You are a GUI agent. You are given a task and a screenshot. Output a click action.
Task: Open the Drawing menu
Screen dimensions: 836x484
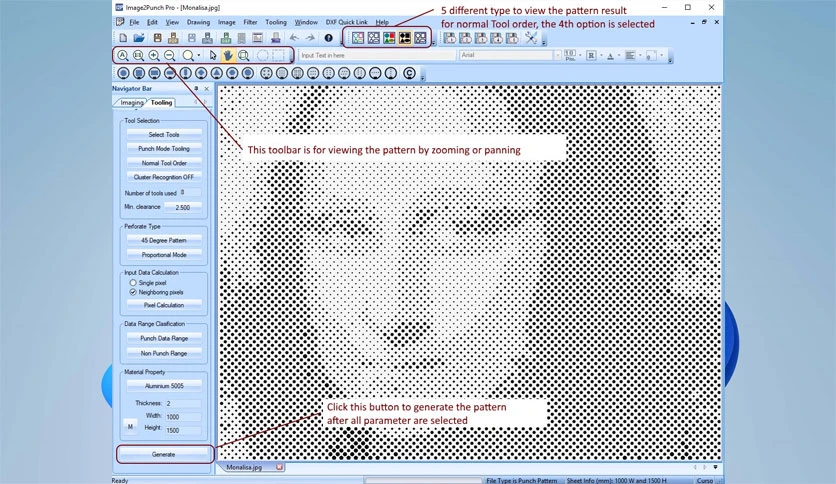198,22
